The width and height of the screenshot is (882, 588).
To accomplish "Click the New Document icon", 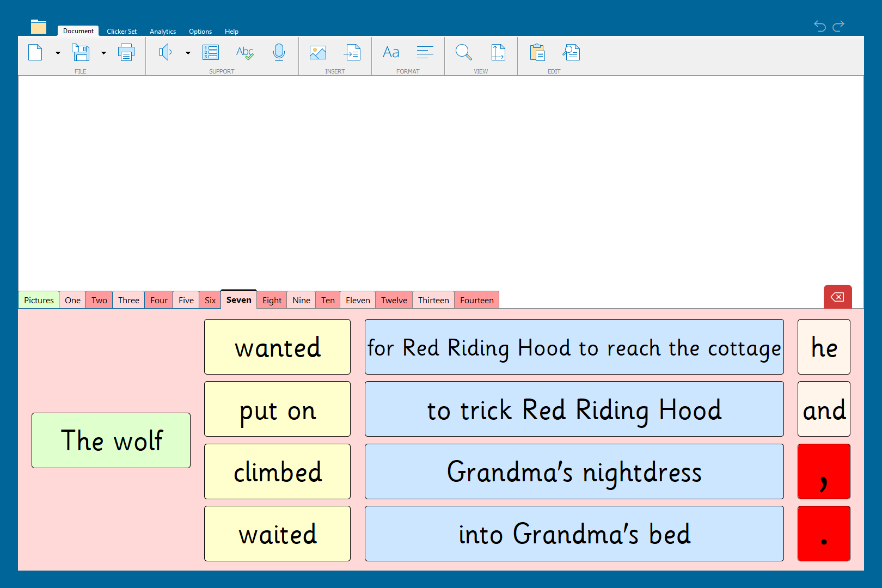I will pyautogui.click(x=35, y=53).
